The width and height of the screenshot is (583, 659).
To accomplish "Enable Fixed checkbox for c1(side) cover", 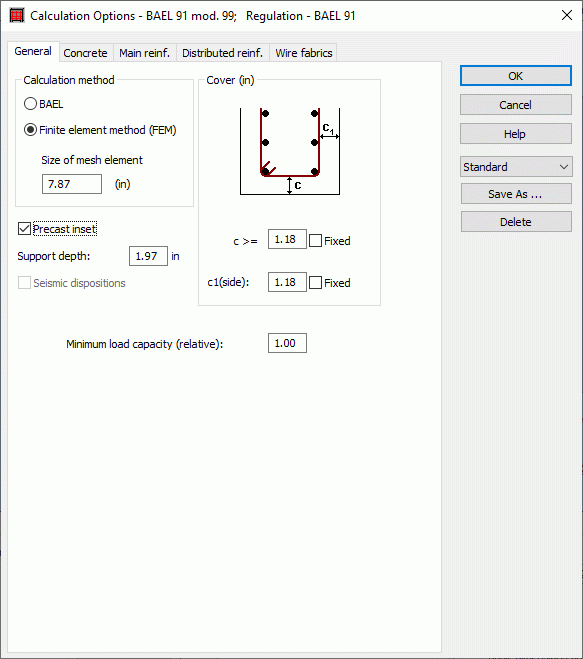I will 315,283.
